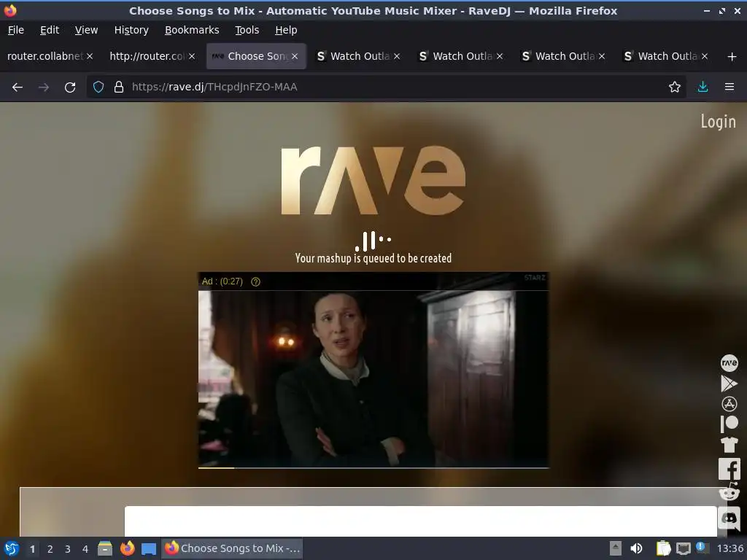Open the Apple App Store icon
Image resolution: width=747 pixels, height=560 pixels.
click(729, 404)
